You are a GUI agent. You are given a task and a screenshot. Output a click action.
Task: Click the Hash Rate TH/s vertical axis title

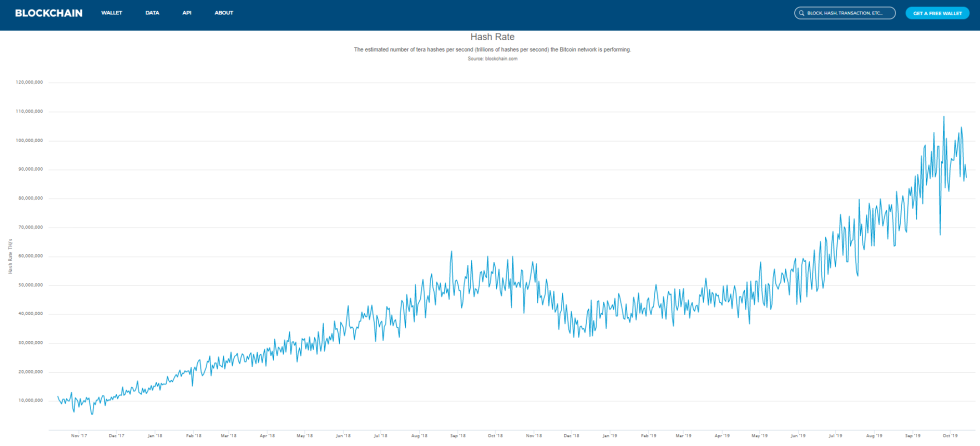click(10, 256)
